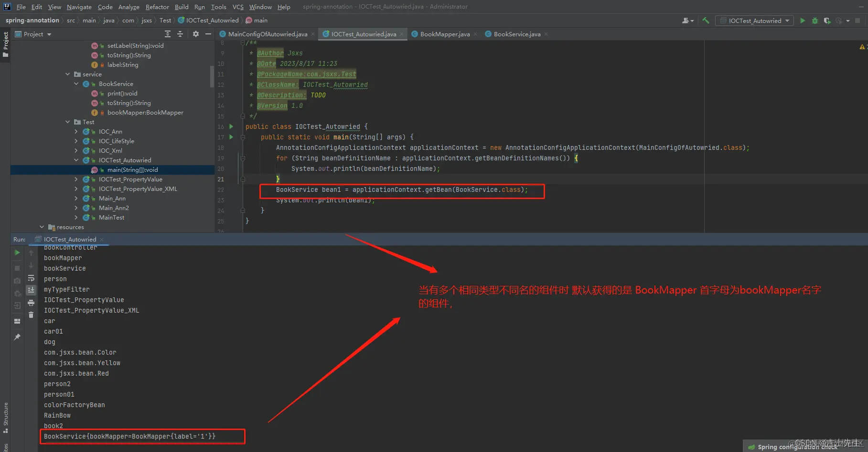Hide the Project panel with minus icon

point(208,34)
